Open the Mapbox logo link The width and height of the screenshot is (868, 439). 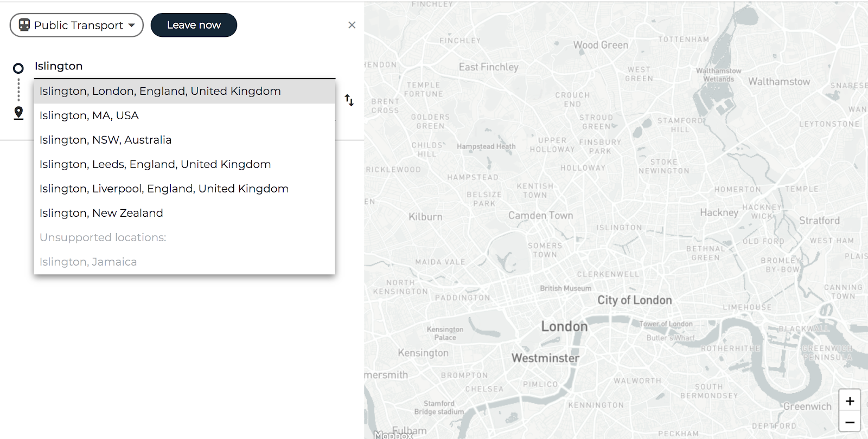pyautogui.click(x=393, y=434)
